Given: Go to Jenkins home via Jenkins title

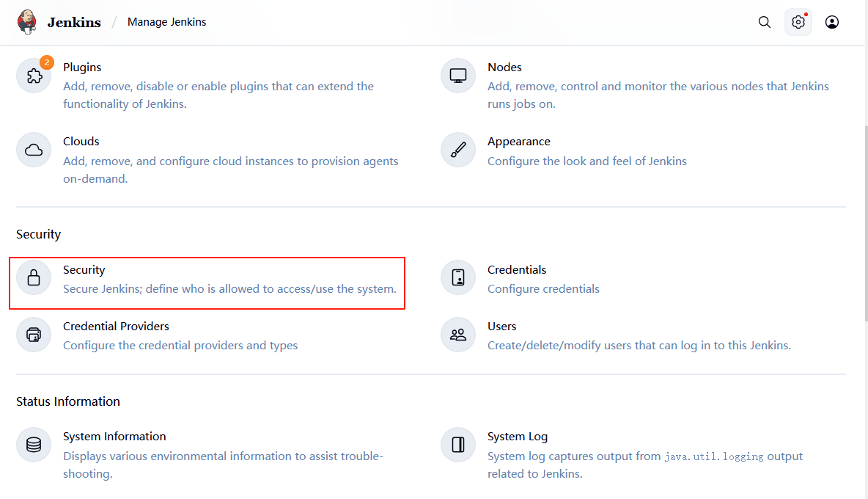Looking at the screenshot, I should (x=74, y=22).
